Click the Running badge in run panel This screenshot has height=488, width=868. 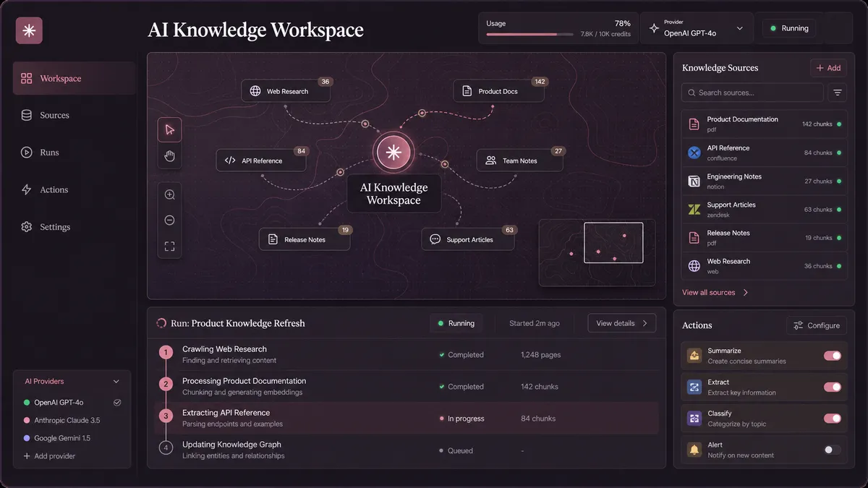click(456, 323)
